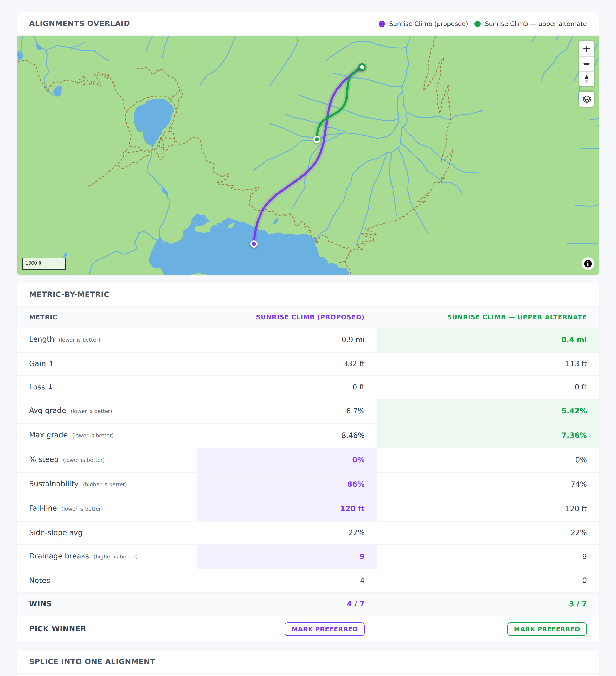
Task: Select the Sunrise Climb — upper alternate column header
Action: pyautogui.click(x=517, y=317)
